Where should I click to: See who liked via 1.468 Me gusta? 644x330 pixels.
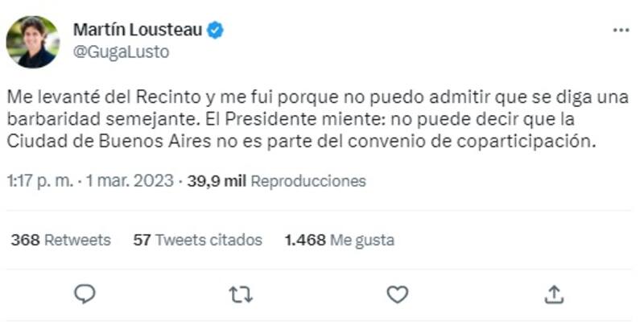[339, 240]
